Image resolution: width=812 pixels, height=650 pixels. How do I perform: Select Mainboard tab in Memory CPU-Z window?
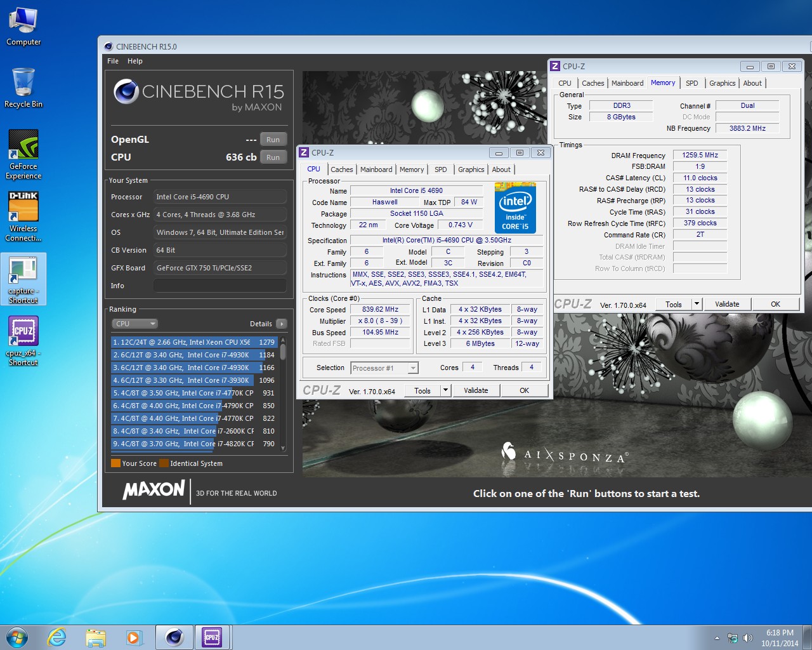[627, 83]
